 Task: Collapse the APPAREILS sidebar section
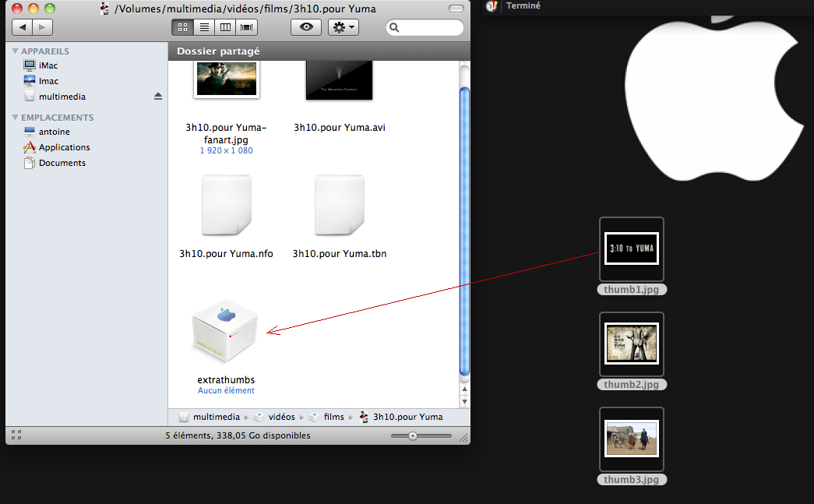(15, 51)
